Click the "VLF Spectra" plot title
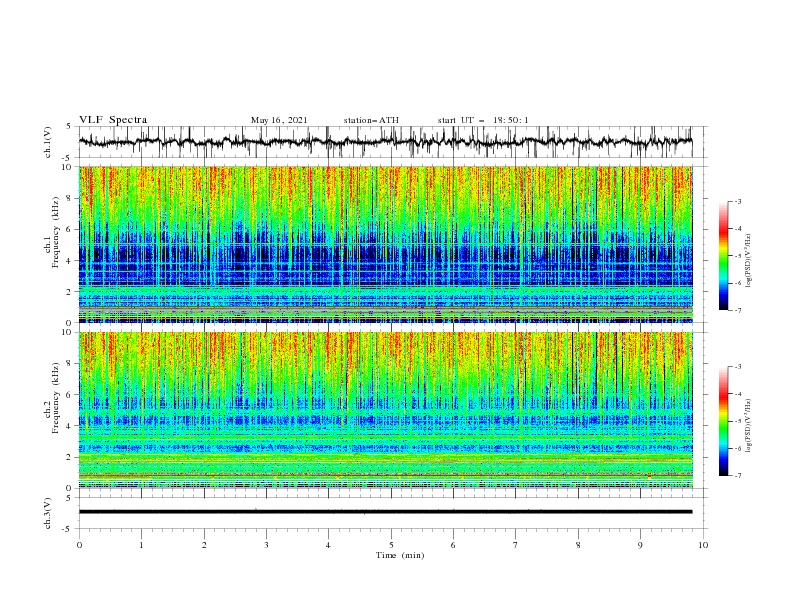 click(113, 120)
